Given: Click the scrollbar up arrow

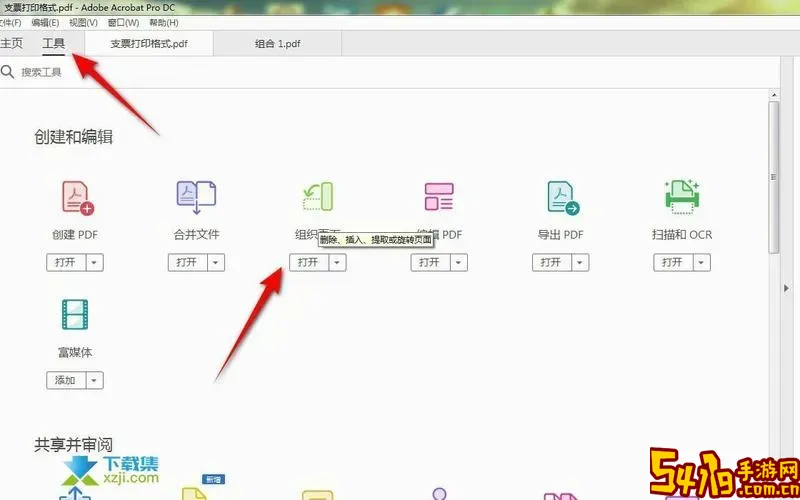Looking at the screenshot, I should pyautogui.click(x=774, y=95).
